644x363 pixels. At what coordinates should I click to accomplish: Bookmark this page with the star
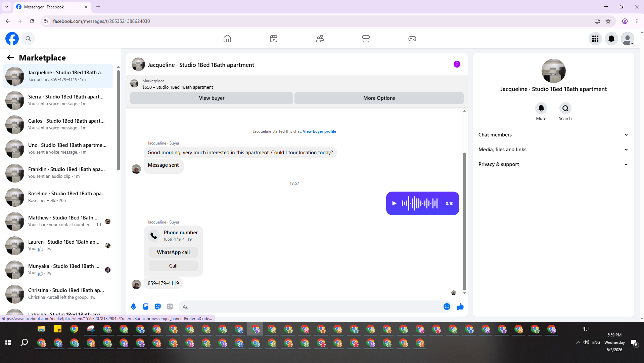[x=608, y=21]
